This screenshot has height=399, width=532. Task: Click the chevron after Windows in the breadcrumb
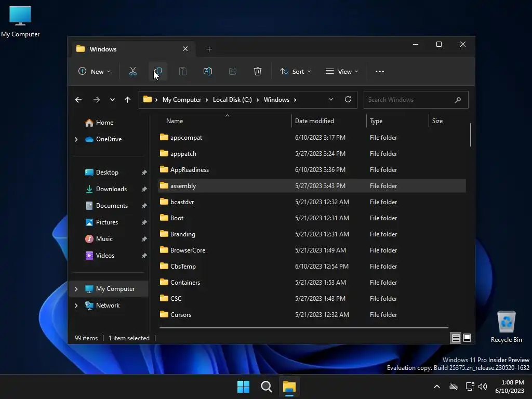pos(295,100)
